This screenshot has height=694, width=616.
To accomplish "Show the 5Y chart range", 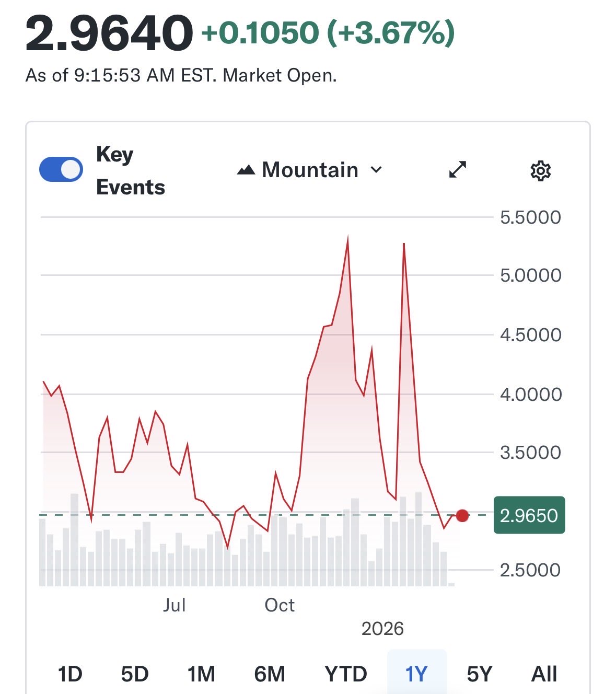I will click(480, 674).
